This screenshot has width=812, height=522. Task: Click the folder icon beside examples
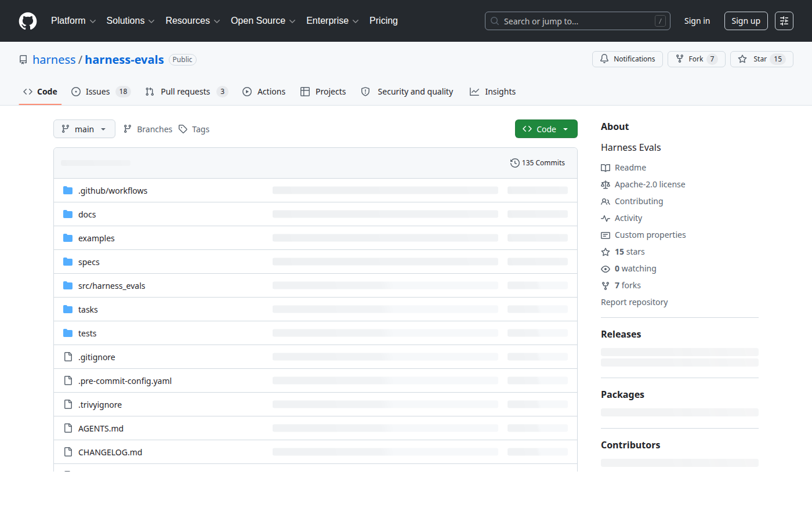coord(68,238)
